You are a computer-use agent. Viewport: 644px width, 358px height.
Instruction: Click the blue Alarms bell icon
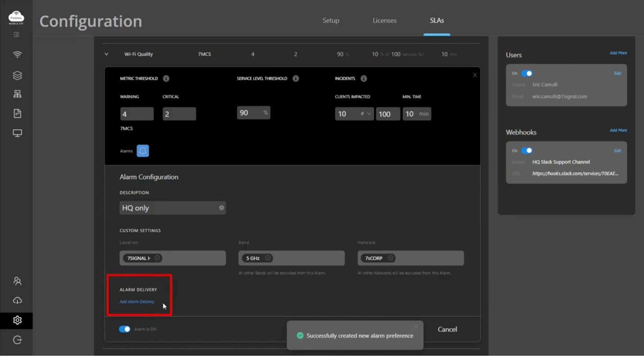click(143, 151)
